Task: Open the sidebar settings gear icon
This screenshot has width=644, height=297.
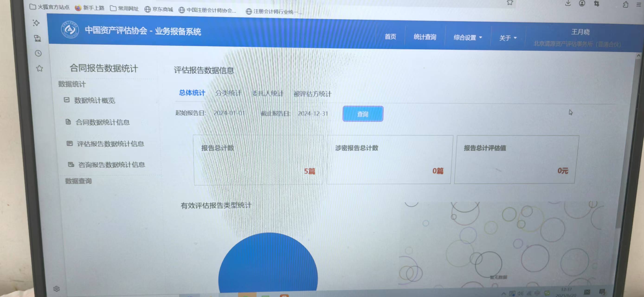Action: 57,289
